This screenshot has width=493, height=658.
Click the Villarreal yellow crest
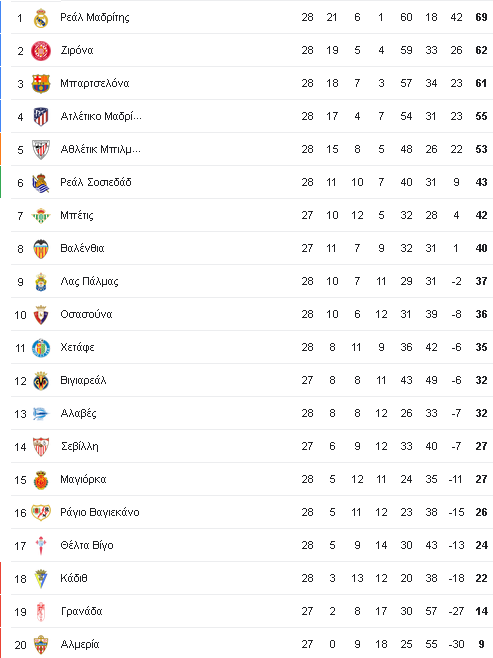pyautogui.click(x=41, y=381)
